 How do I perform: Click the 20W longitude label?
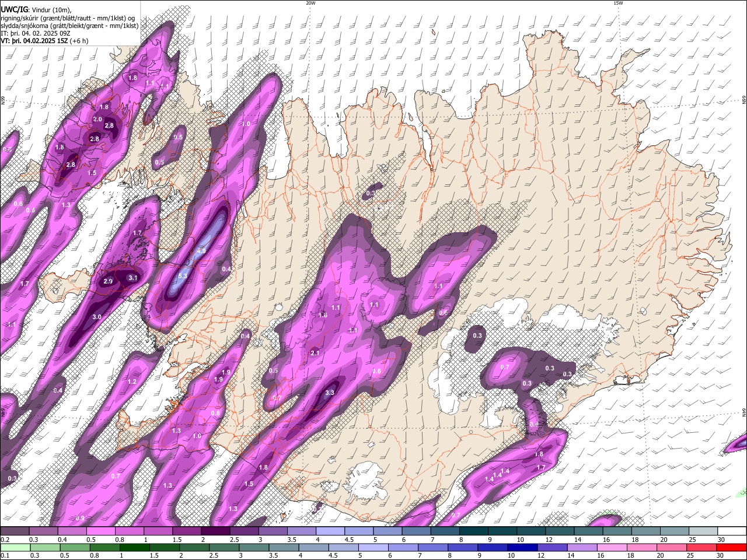[x=310, y=3]
